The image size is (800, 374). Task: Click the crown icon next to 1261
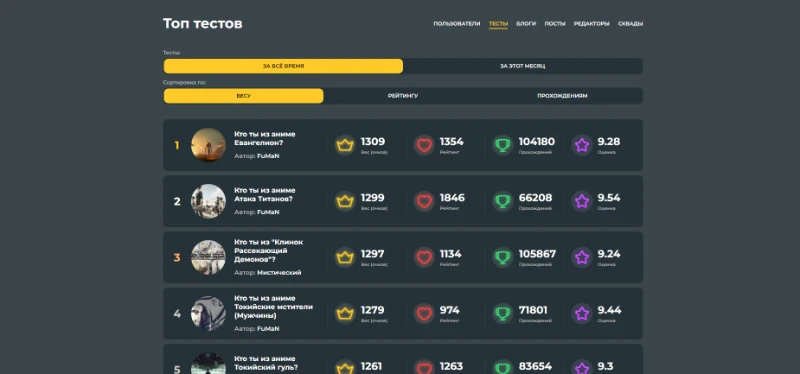click(345, 368)
